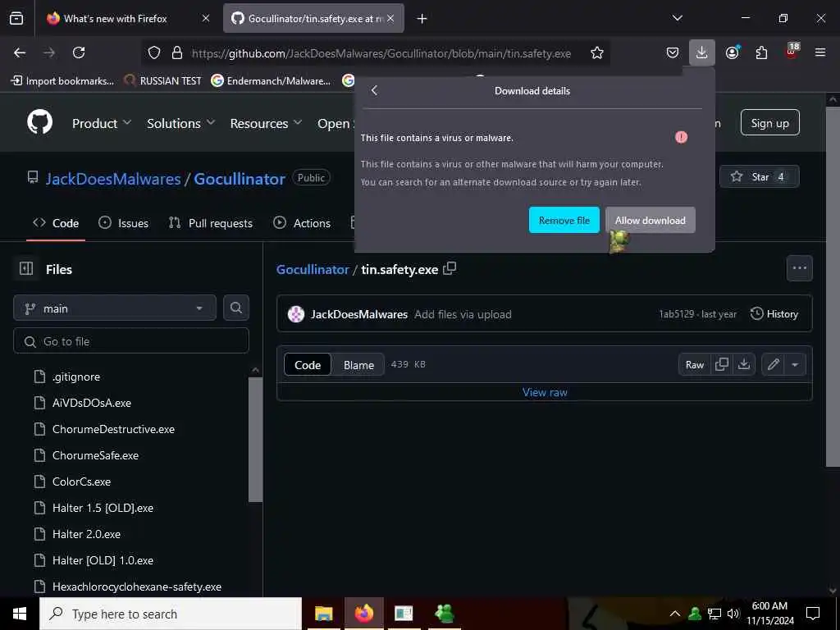Open the Firefox View button
Viewport: 840px width, 630px height.
click(16, 19)
